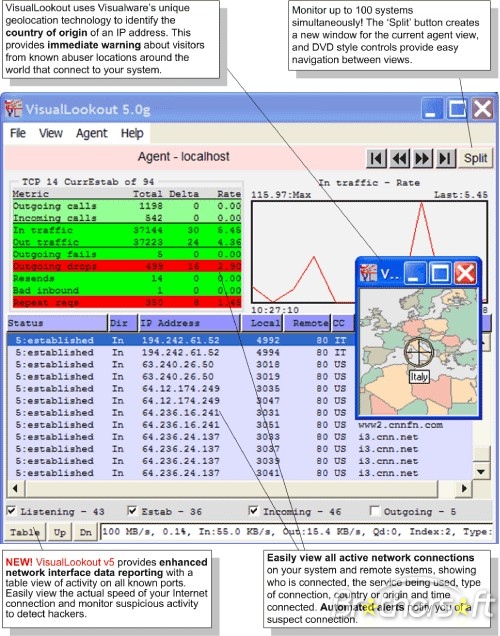Screen dimensions: 500x636
Task: Click left arrow of horizontal scrollbar
Action: (16, 488)
